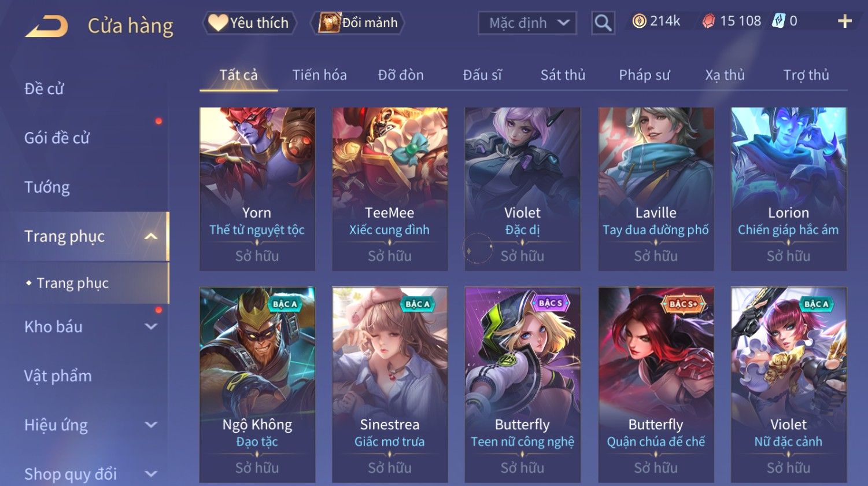
Task: Open Tướng in the sidebar
Action: click(x=47, y=187)
